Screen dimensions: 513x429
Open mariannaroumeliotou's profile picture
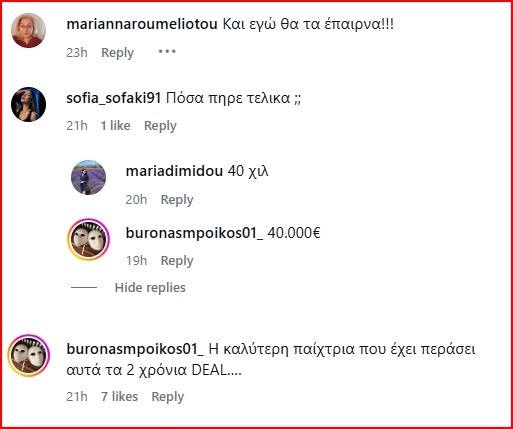pos(28,30)
